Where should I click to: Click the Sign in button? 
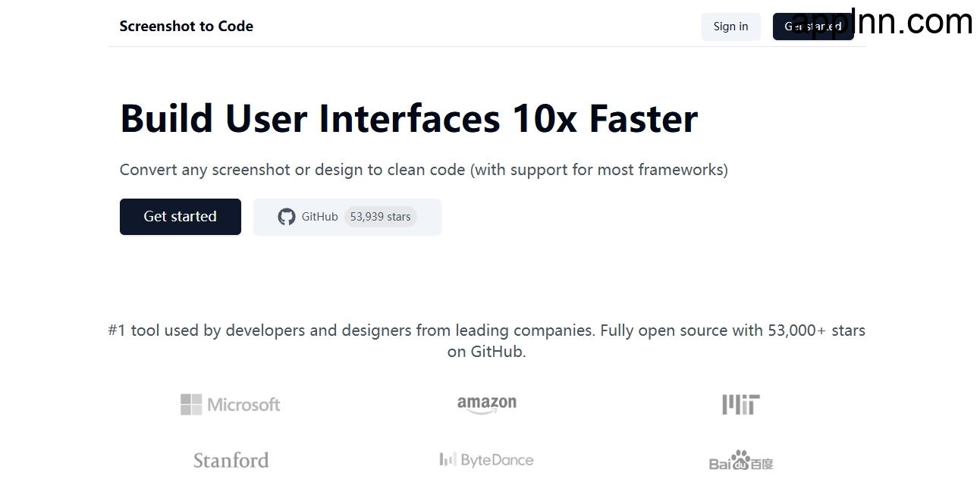[730, 27]
